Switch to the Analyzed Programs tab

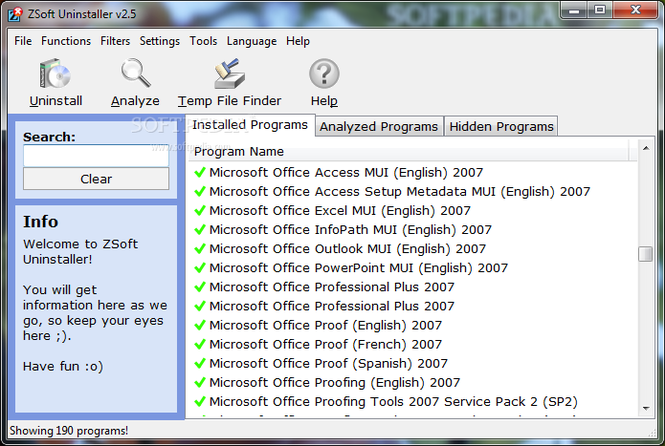point(378,127)
